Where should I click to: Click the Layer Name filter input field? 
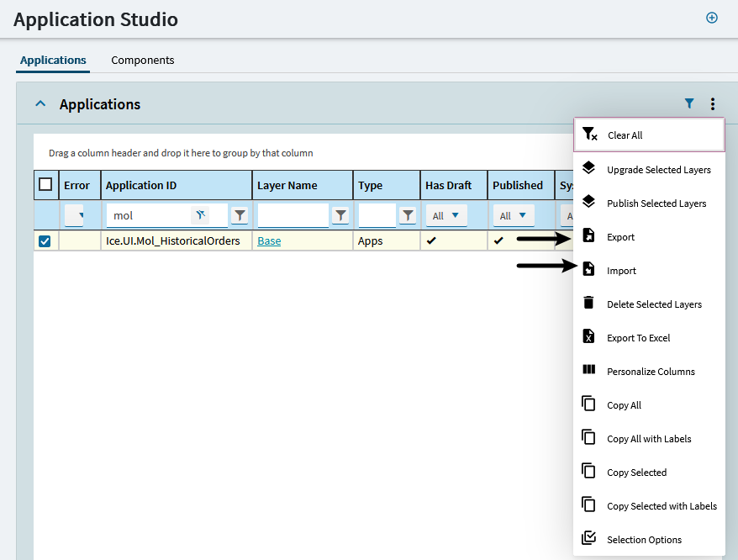pos(293,215)
